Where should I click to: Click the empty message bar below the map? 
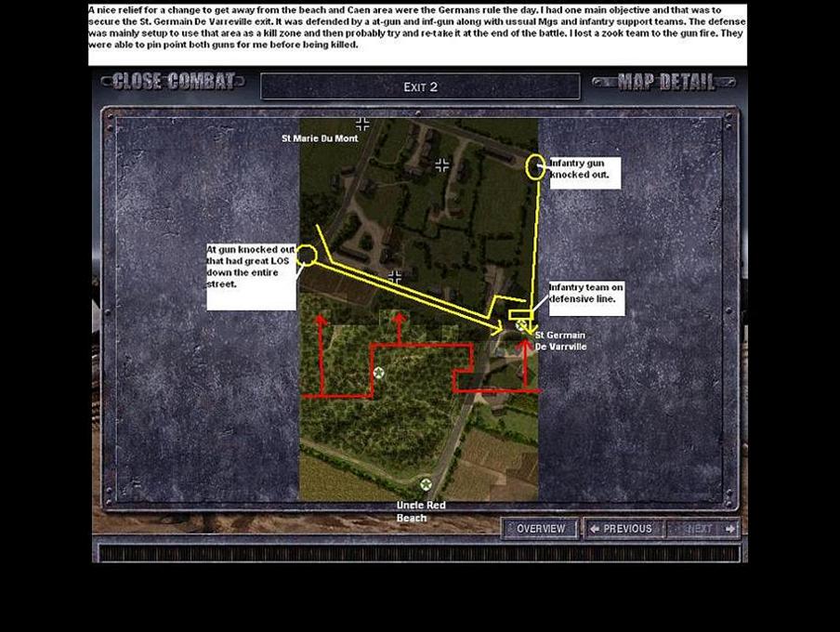click(420, 553)
